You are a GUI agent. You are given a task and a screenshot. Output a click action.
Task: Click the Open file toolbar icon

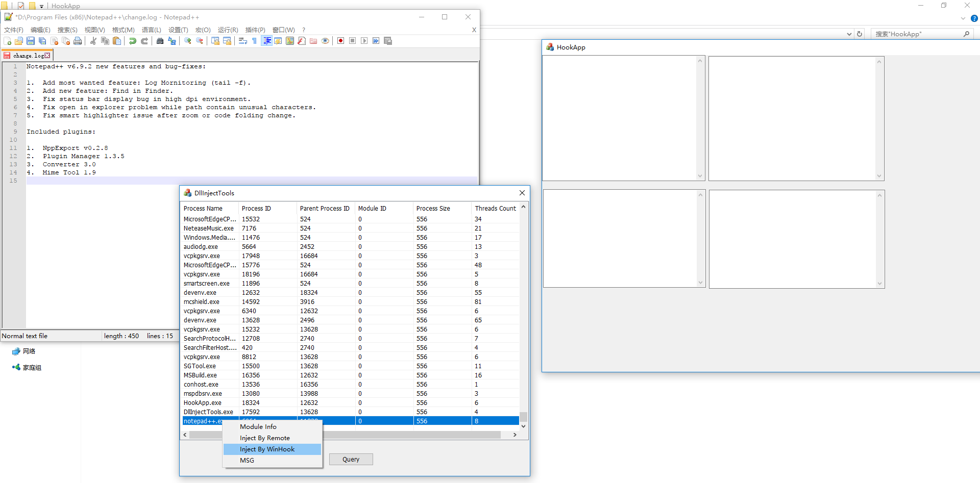[x=19, y=41]
